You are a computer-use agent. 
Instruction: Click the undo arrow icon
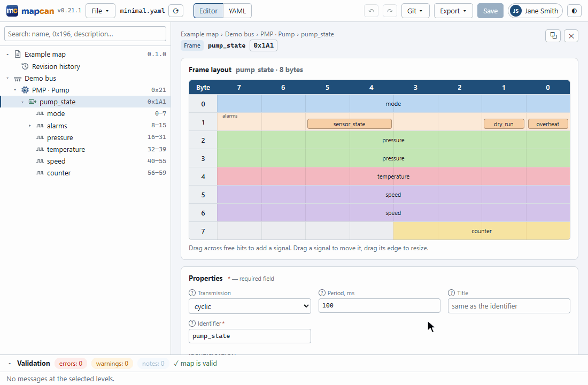pos(372,11)
